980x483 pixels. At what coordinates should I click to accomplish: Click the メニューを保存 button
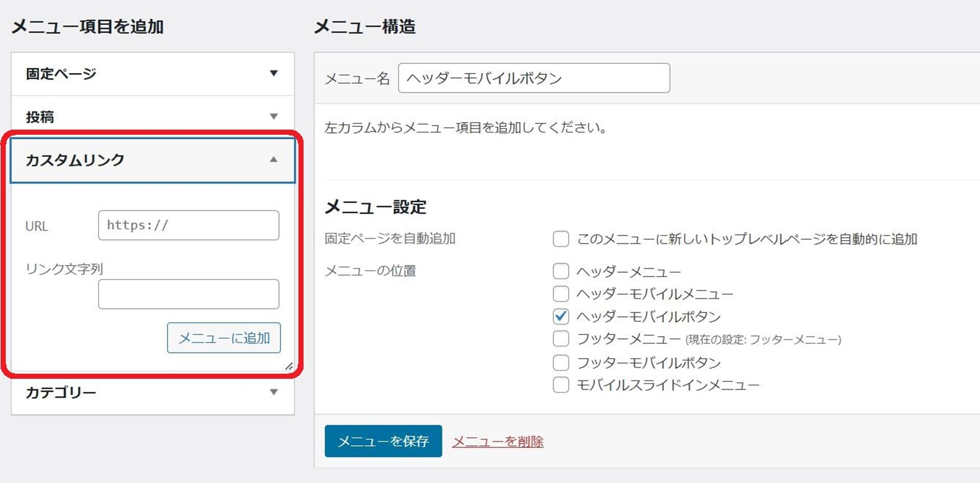tap(383, 441)
